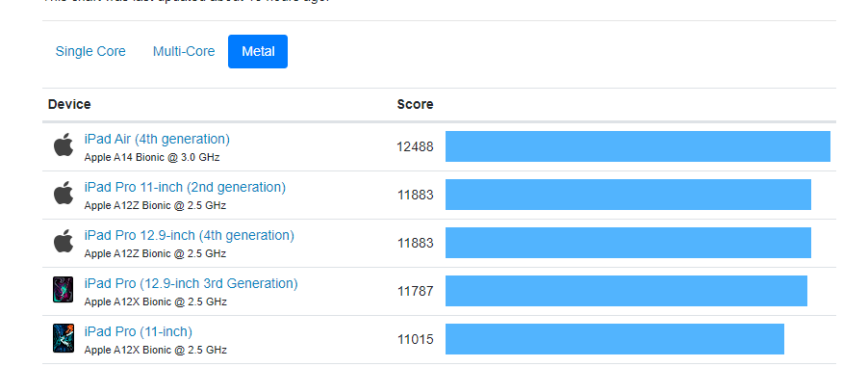The height and width of the screenshot is (367, 868).
Task: Click the 12488 score value
Action: click(x=415, y=147)
